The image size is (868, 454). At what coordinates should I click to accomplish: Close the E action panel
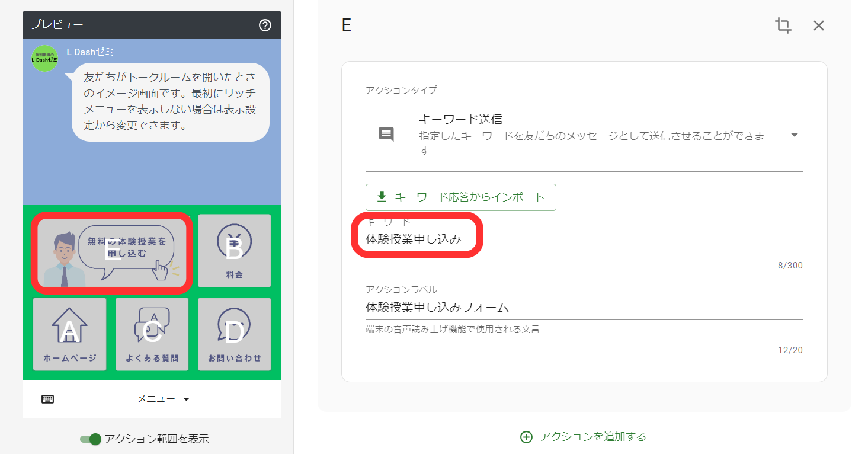819,25
